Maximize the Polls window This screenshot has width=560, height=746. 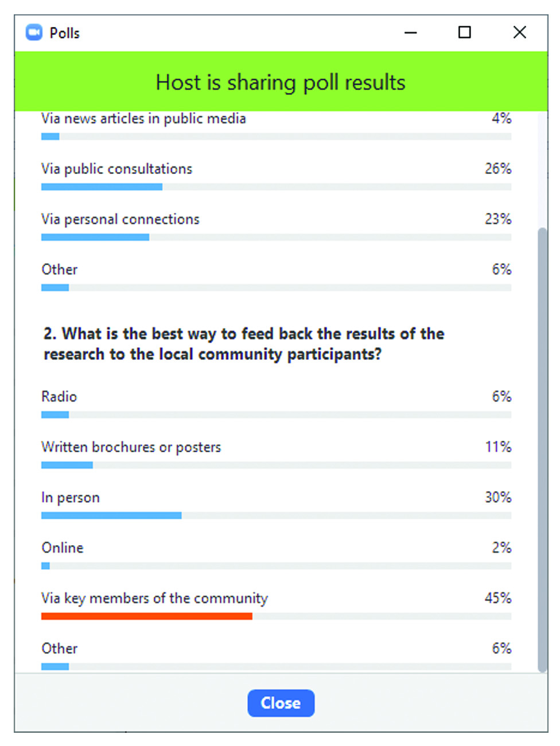click(464, 32)
